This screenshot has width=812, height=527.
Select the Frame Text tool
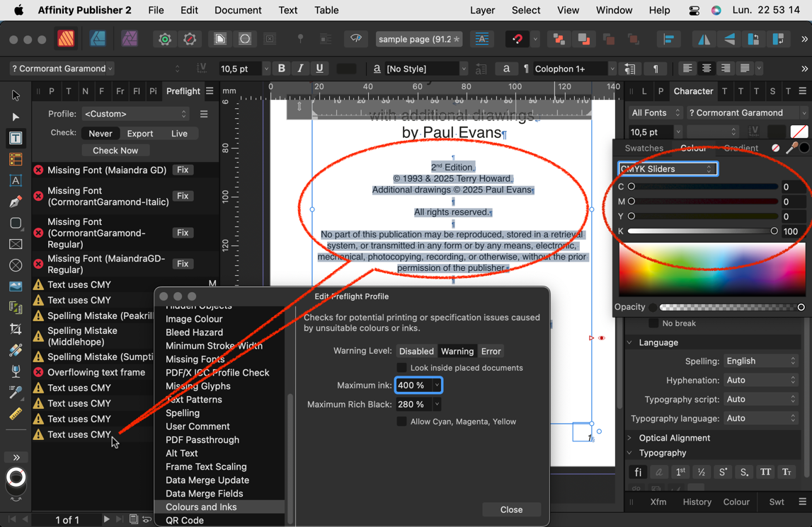(16, 139)
